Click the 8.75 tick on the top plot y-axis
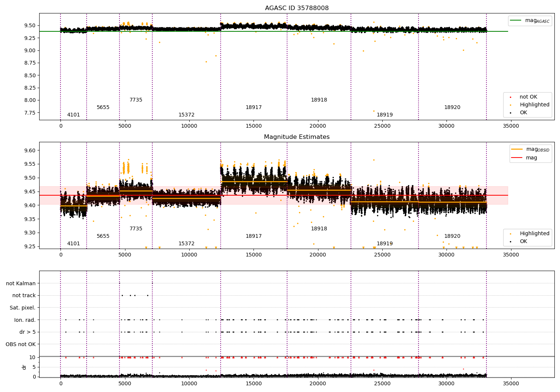Image resolution: width=560 pixels, height=392 pixels. (30, 63)
